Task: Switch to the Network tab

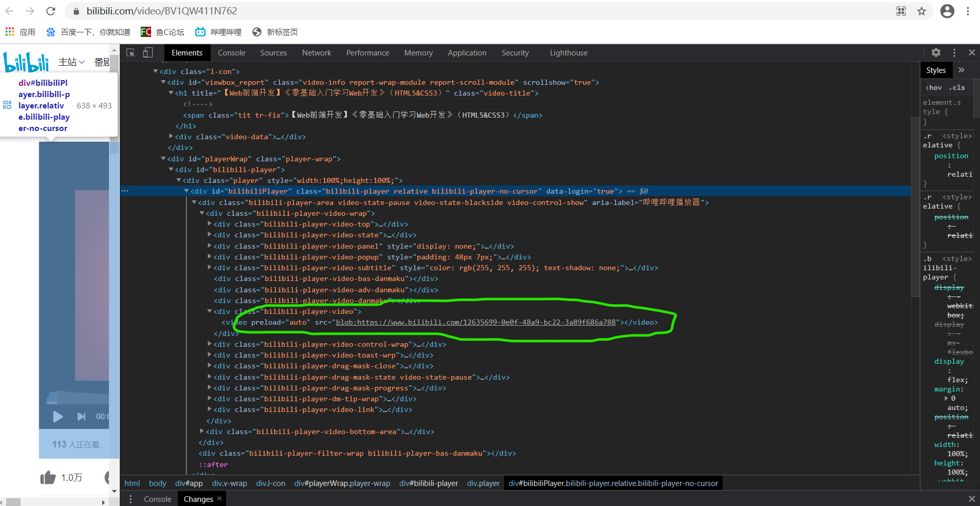Action: [317, 53]
